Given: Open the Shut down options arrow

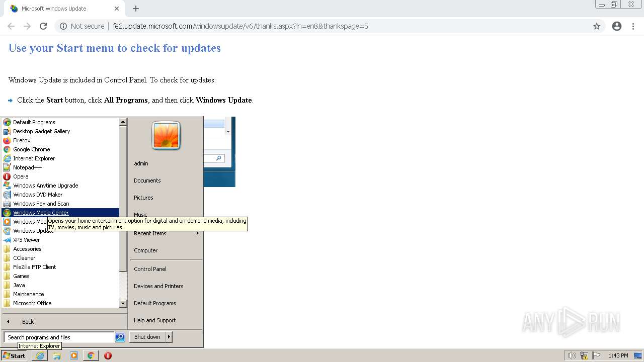Looking at the screenshot, I should tap(169, 337).
